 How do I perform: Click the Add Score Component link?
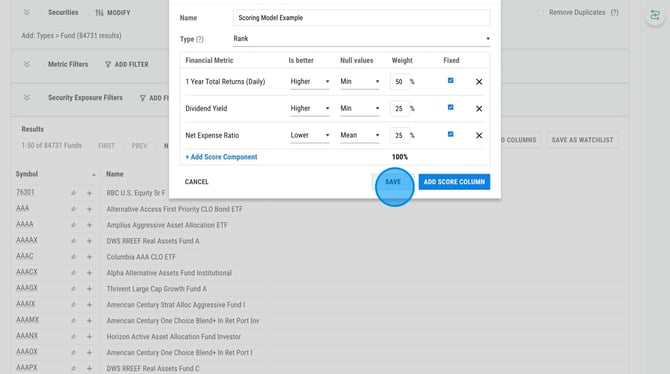pyautogui.click(x=221, y=157)
